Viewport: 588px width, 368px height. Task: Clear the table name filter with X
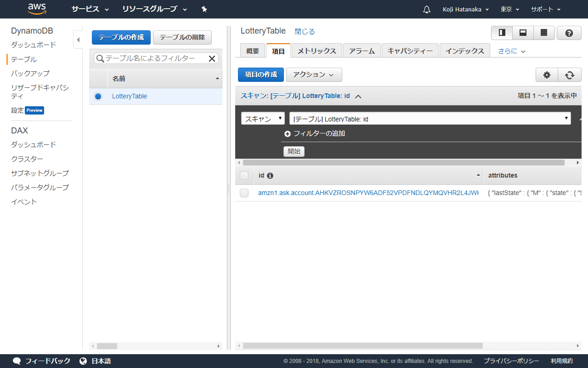212,58
